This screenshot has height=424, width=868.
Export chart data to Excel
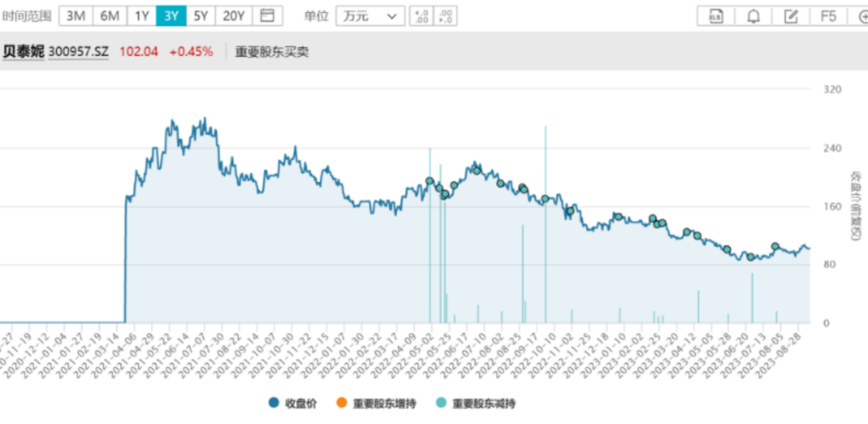(x=715, y=15)
